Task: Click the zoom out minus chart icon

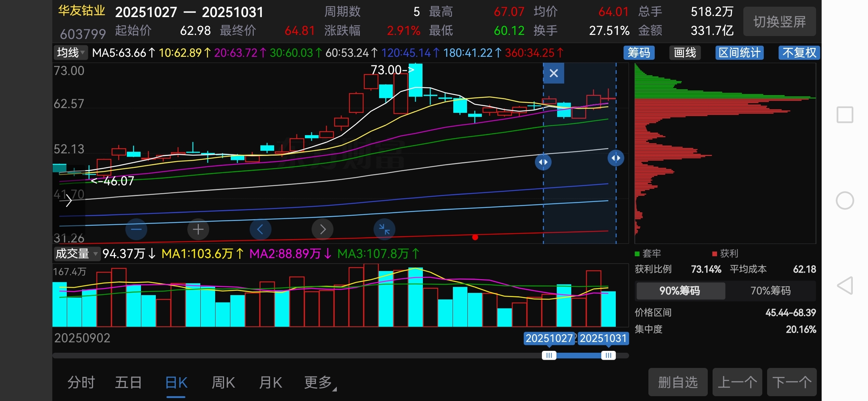Action: click(x=136, y=229)
